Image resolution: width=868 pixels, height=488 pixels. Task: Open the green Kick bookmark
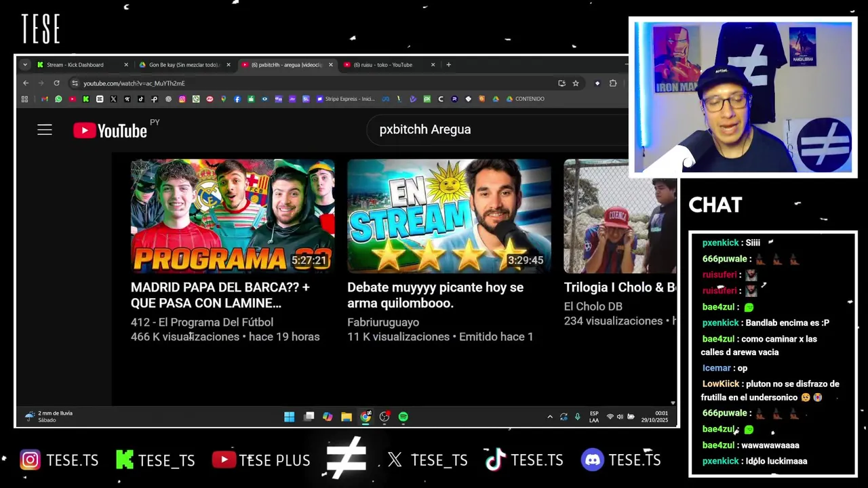86,99
